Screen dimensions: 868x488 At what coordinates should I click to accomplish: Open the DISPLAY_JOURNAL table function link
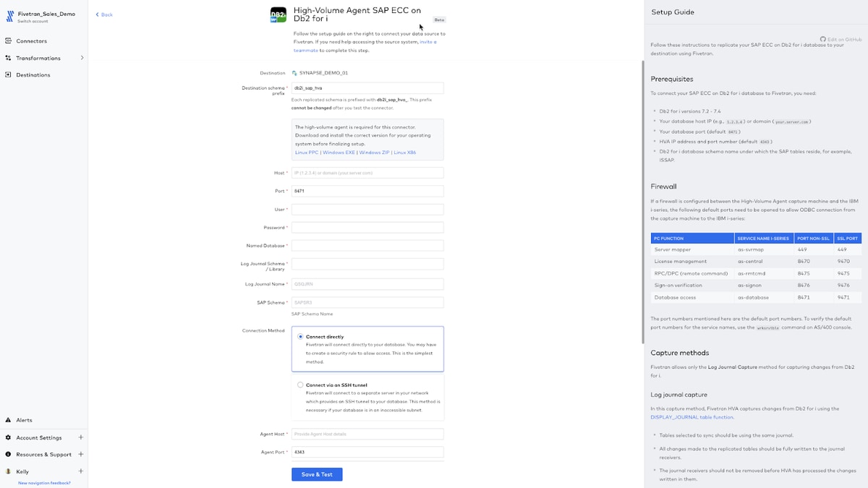pos(692,417)
